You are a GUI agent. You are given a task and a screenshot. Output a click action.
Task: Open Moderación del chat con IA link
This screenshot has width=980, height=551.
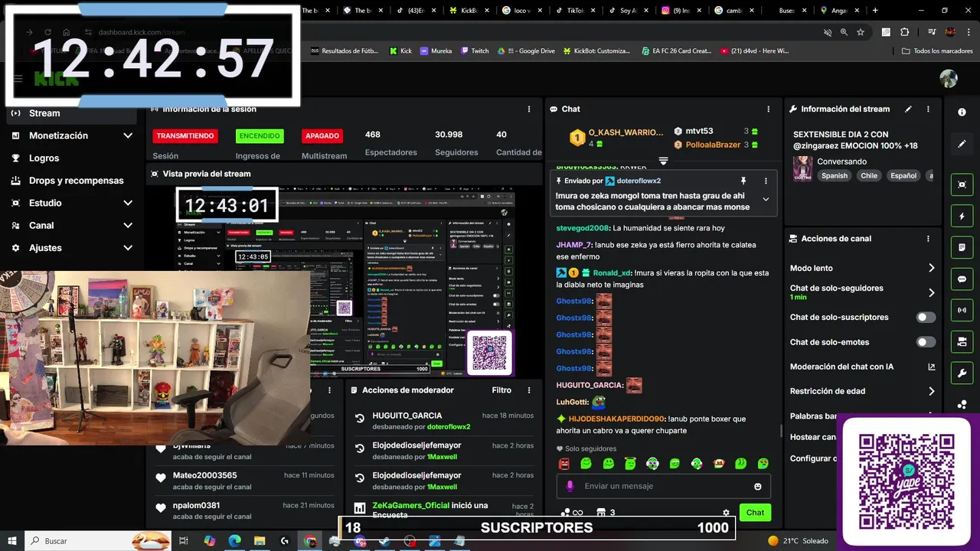(863, 367)
